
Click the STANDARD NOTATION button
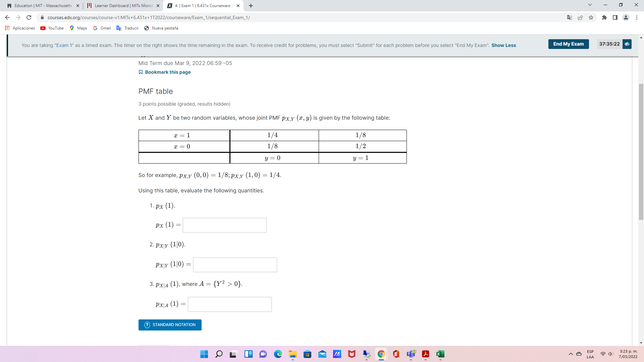[x=170, y=324]
